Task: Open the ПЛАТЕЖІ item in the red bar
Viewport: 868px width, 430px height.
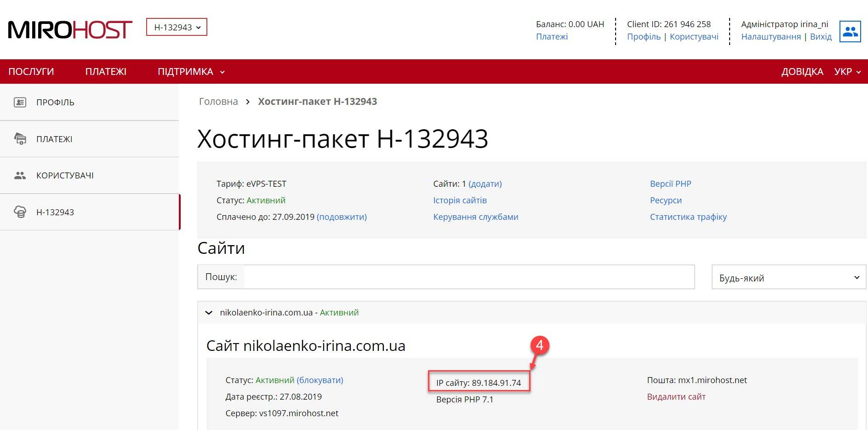Action: point(106,72)
